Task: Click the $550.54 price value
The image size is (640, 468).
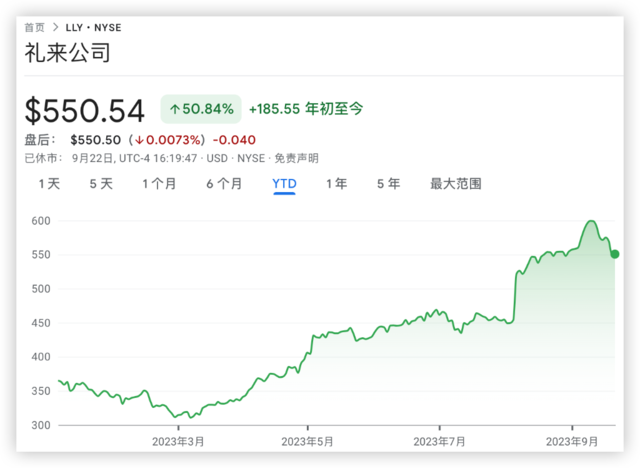Action: (85, 110)
